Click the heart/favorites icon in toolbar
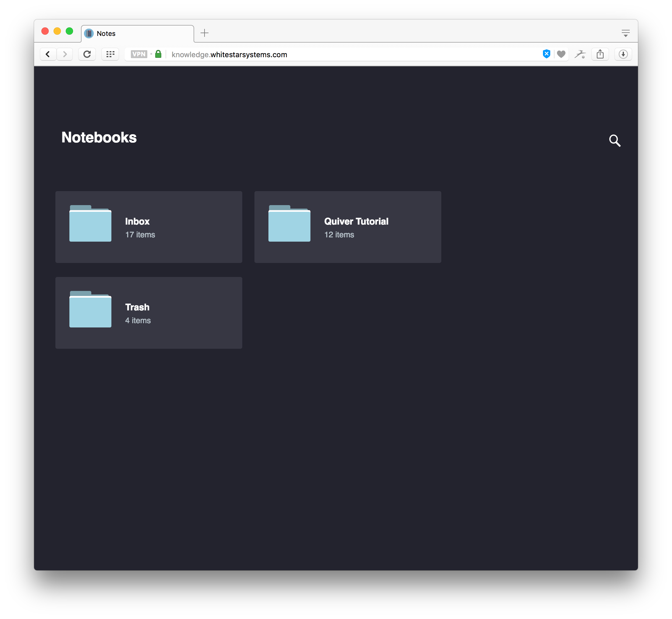The width and height of the screenshot is (672, 619). click(x=561, y=54)
